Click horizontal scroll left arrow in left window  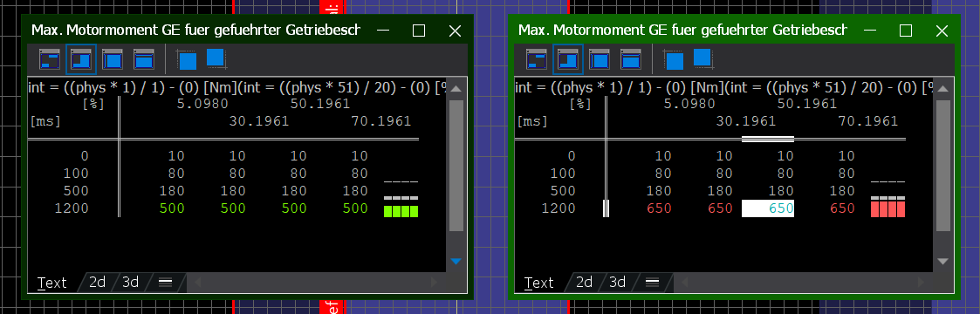click(197, 283)
